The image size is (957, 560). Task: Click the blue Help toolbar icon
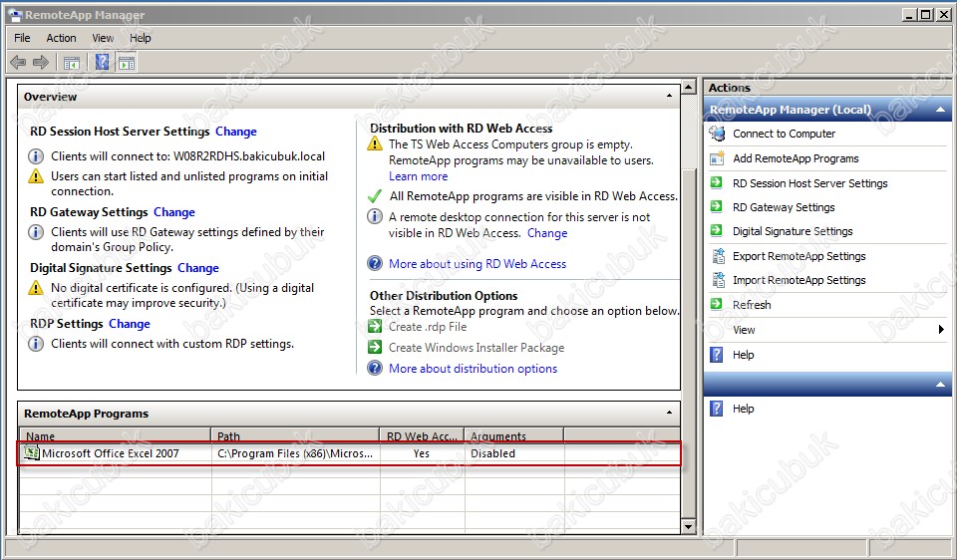[x=102, y=62]
